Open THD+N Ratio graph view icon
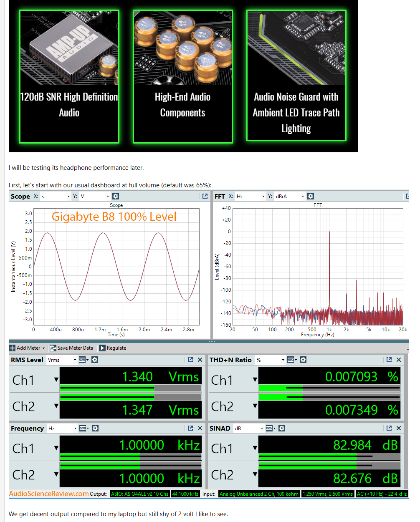Image resolution: width=420 pixels, height=522 pixels. pyautogui.click(x=291, y=360)
